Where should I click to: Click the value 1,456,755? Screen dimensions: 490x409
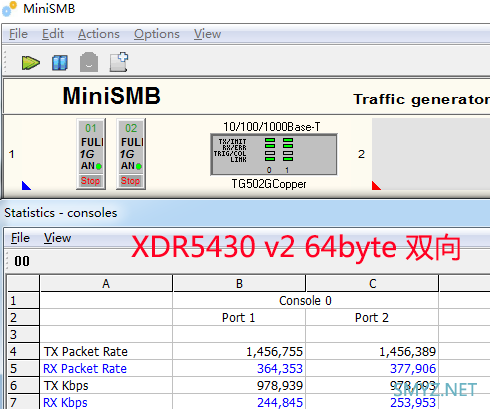tap(274, 352)
